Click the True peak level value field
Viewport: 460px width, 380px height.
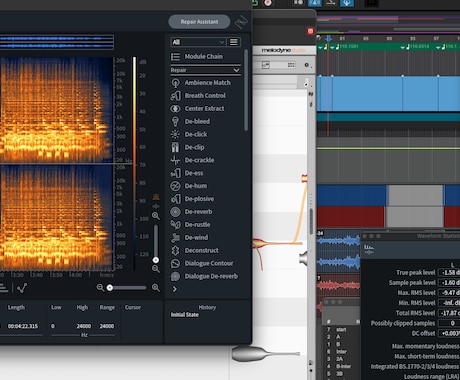449,273
